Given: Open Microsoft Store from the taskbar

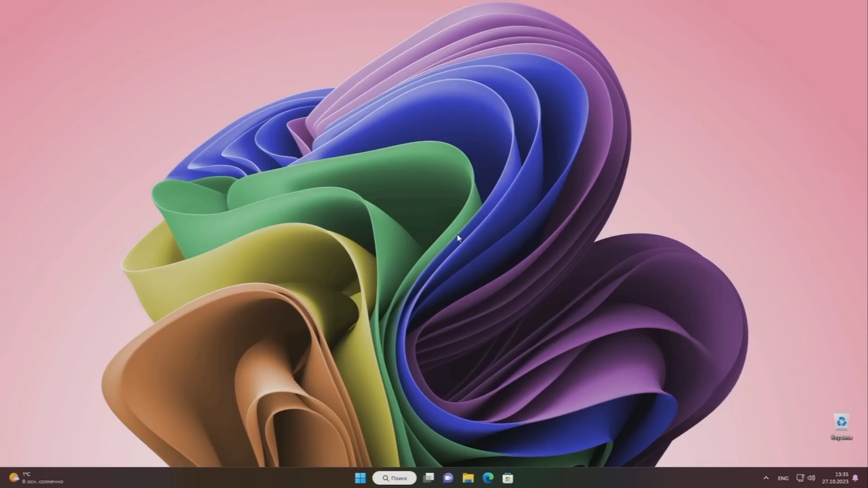Looking at the screenshot, I should 507,478.
